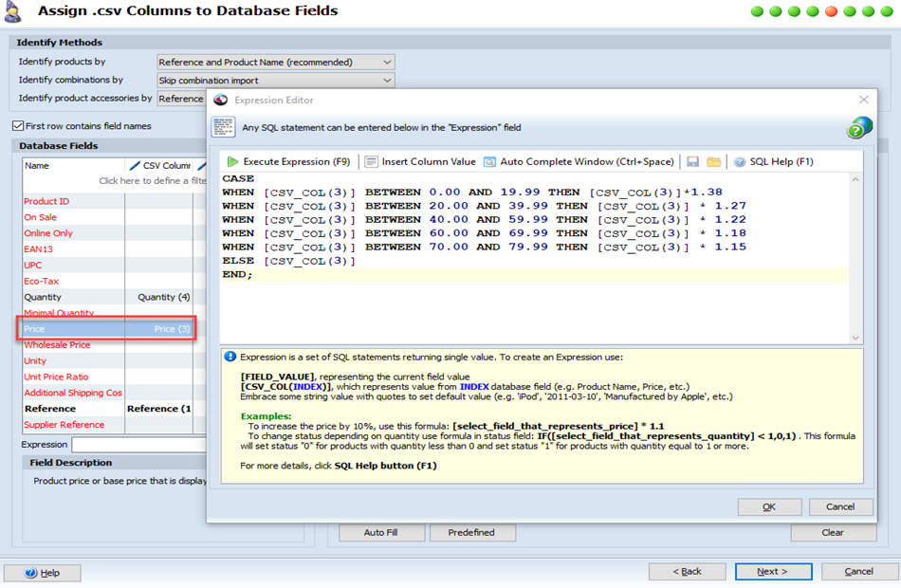Load an expression via the folder icon

713,161
